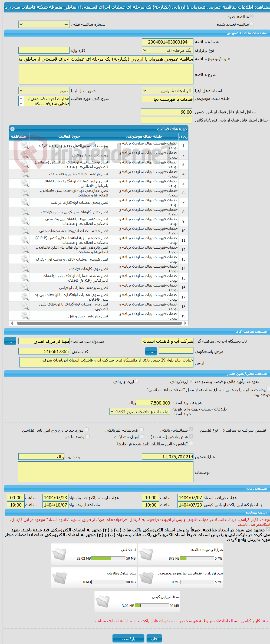Open view icon for row 13 فصل هشتم
This screenshot has height=644, width=270.
[25, 259]
